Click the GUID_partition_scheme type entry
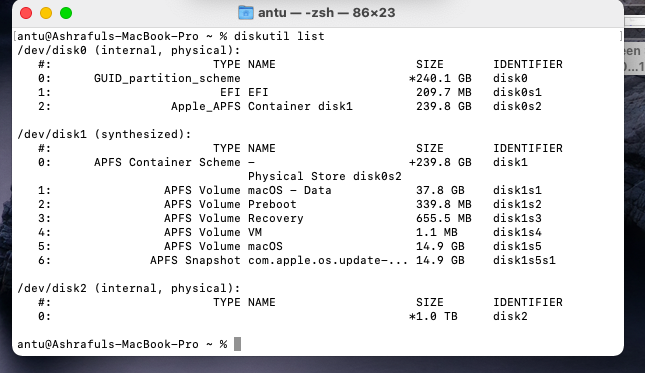645x373 pixels. (167, 78)
